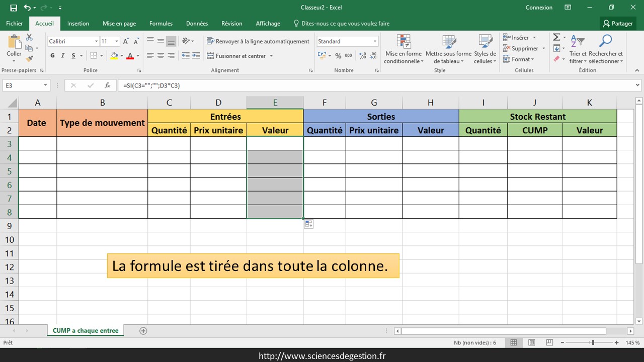Screen dimensions: 644x362
Task: Click Connexion to sign in
Action: (x=539, y=8)
